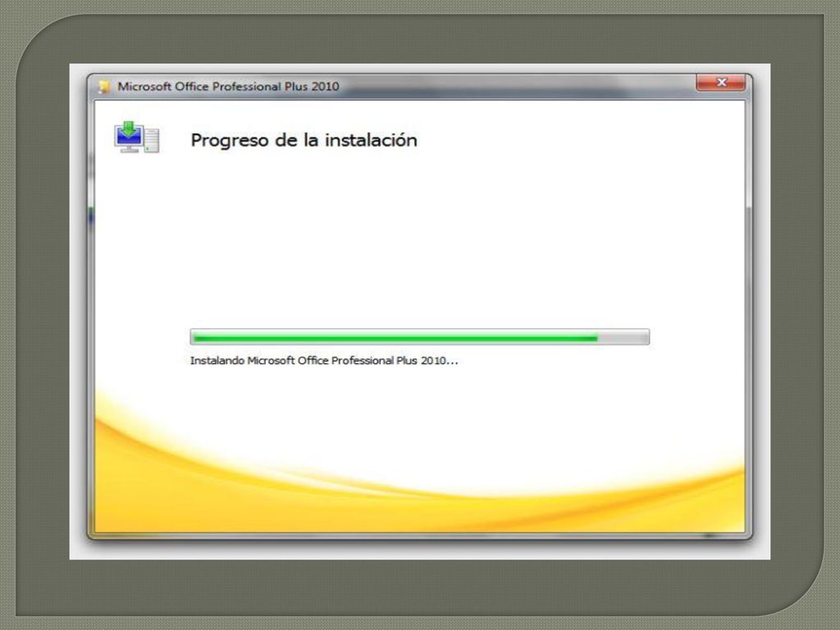
Task: Click 'Microsoft Office Professional Plus 2010' window title
Action: 228,86
